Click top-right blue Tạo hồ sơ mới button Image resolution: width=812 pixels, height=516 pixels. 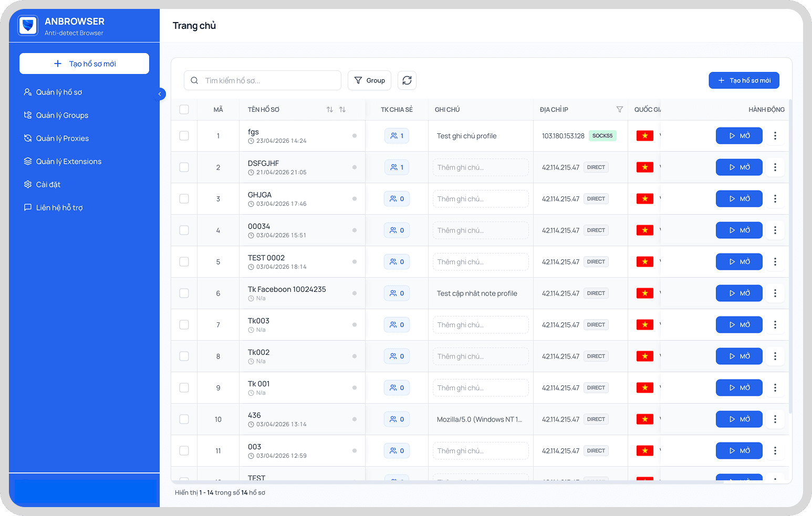click(744, 80)
